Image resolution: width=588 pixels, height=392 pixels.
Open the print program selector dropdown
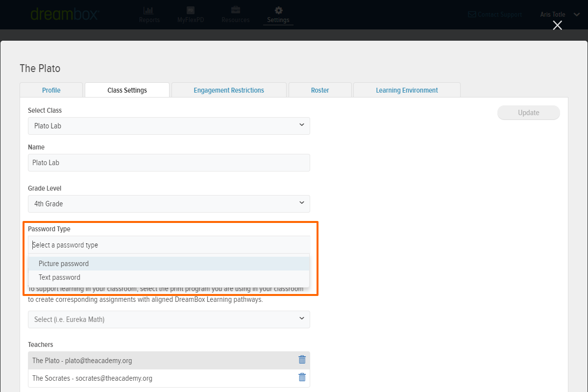point(169,319)
